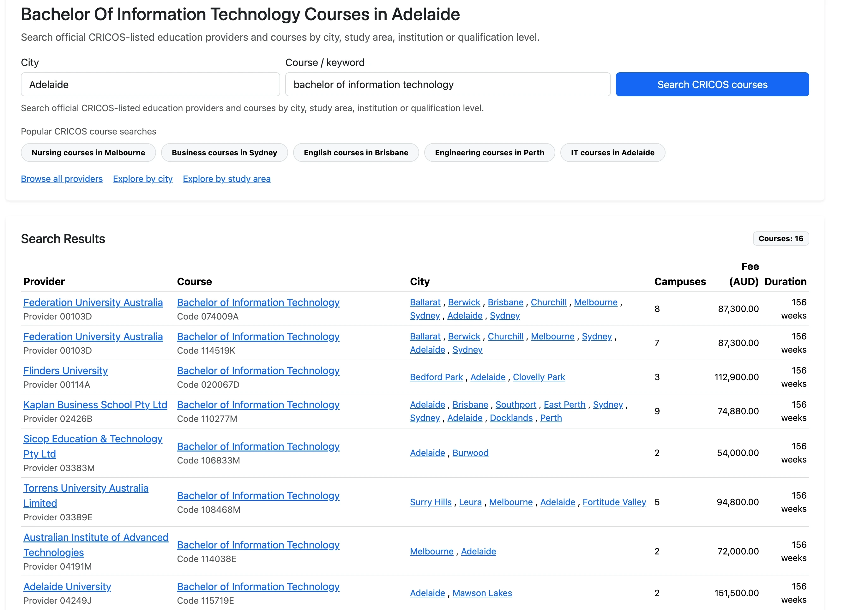868x610 pixels.
Task: Open Sicop Bachelor of Information Technology course link
Action: (258, 446)
